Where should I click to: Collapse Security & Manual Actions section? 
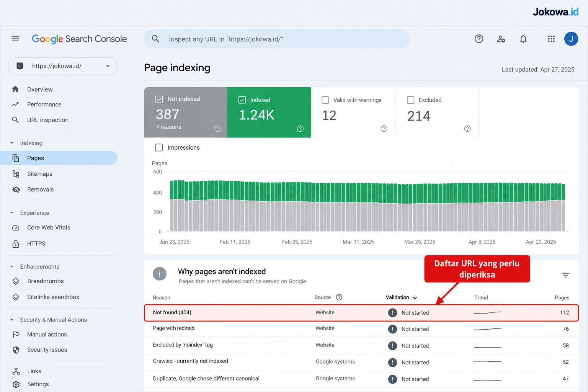(x=12, y=320)
